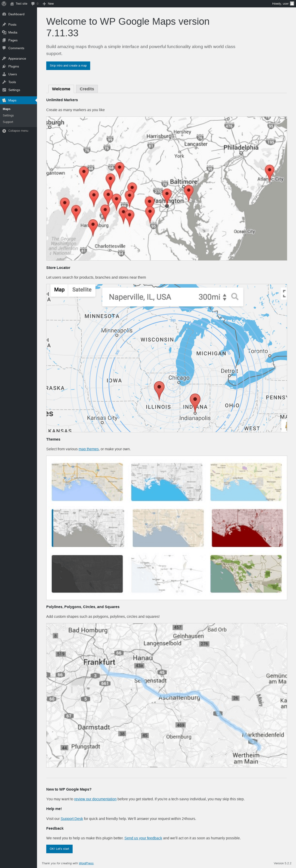Click the Settings sliders icon in main menu
This screenshot has width=296, height=868.
coord(4,90)
